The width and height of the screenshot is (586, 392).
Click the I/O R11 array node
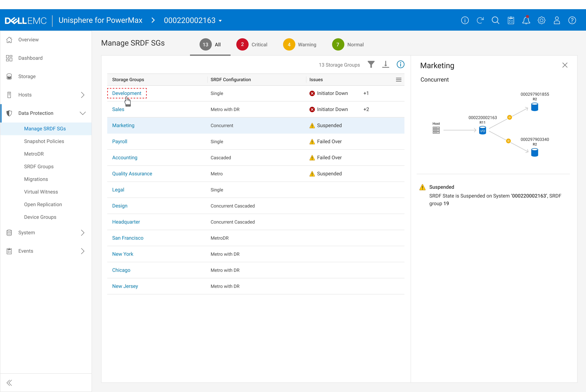point(482,130)
